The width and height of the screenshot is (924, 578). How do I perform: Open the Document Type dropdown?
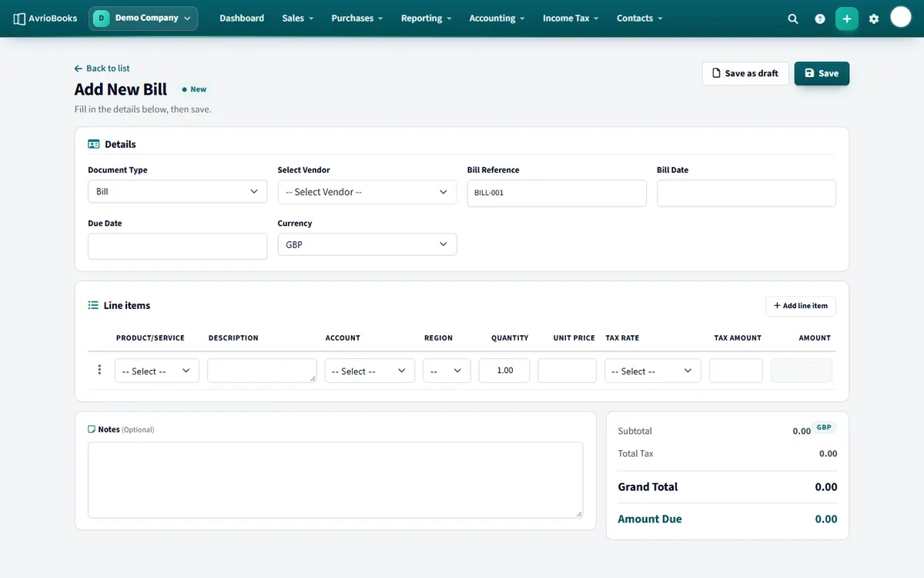[178, 192]
